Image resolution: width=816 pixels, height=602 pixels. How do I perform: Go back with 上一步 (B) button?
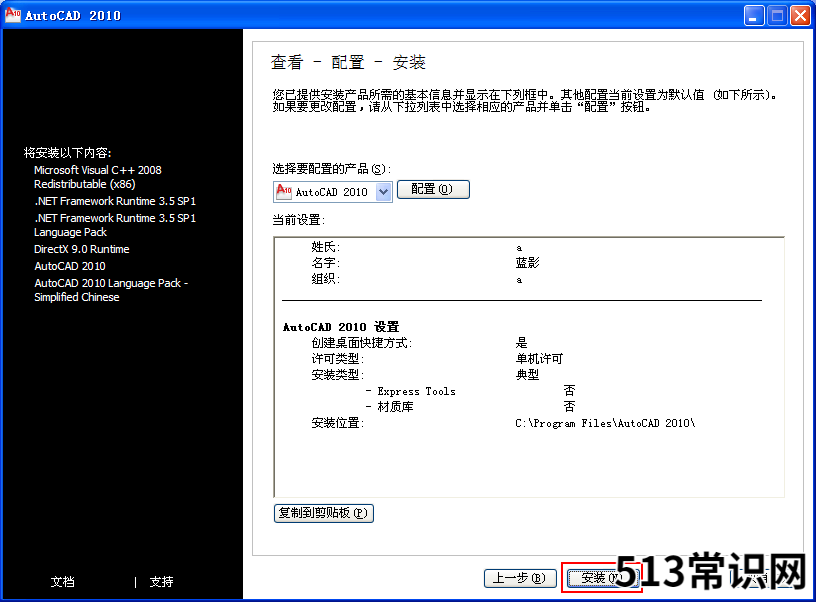tap(520, 578)
